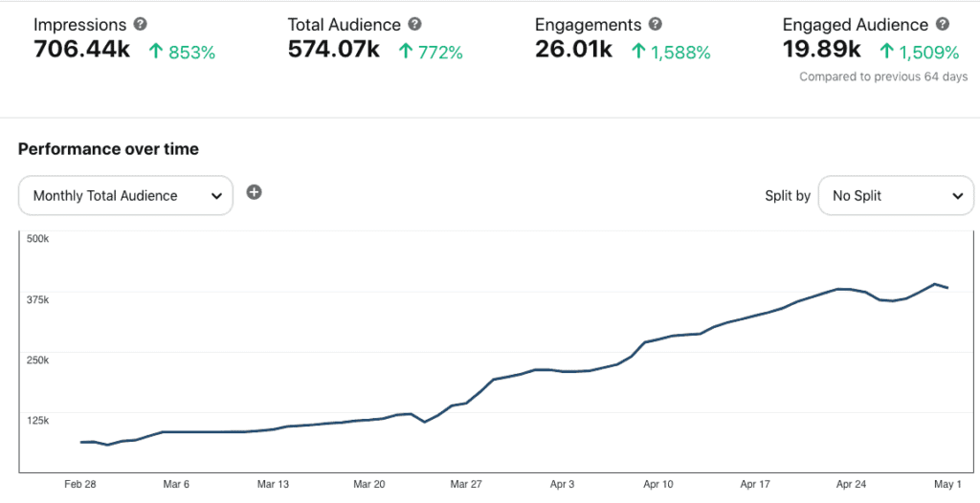Select the 706.44k Impressions value
980x503 pixels.
(x=82, y=50)
